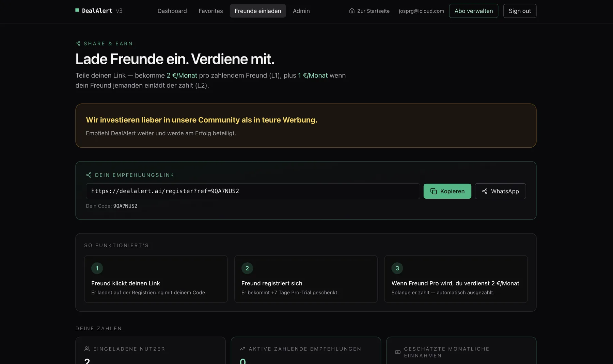Click the SO FUNKTIONIERT'S section label
The height and width of the screenshot is (364, 613).
pos(116,245)
